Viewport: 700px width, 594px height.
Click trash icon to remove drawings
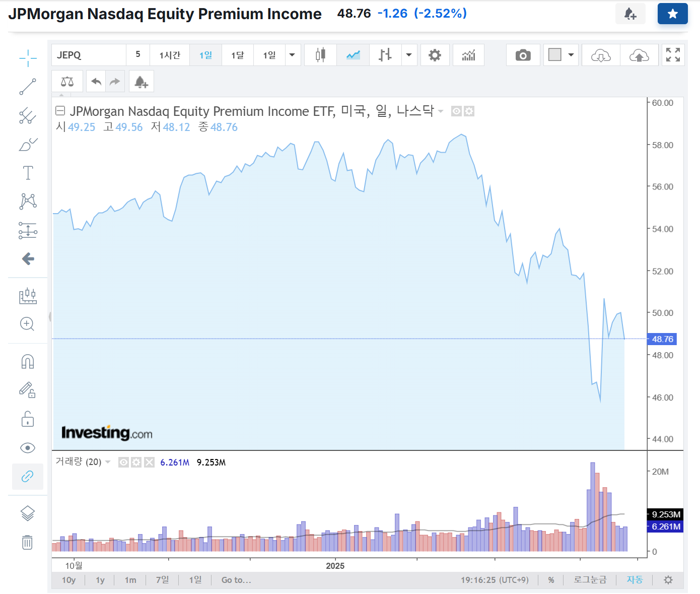click(28, 542)
